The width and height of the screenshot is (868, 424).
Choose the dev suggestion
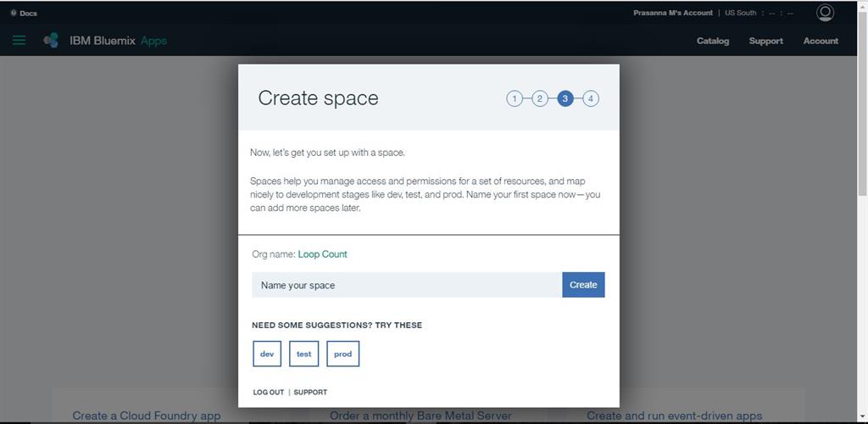(267, 354)
